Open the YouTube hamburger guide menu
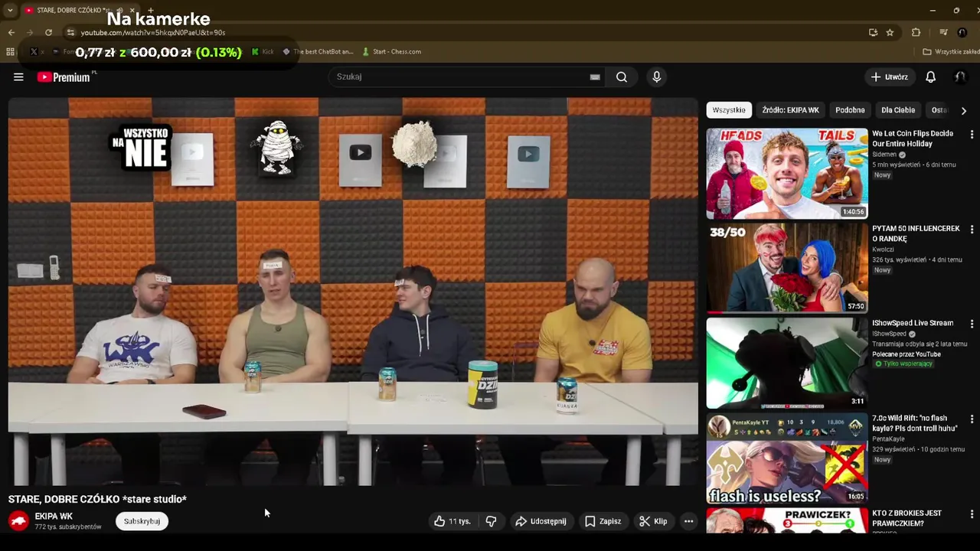980x551 pixels. click(x=18, y=77)
